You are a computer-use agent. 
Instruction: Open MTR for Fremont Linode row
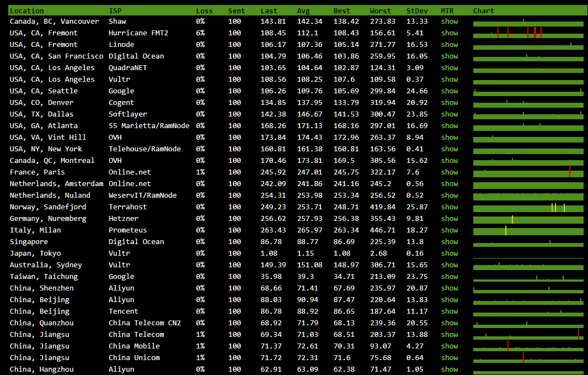[449, 45]
